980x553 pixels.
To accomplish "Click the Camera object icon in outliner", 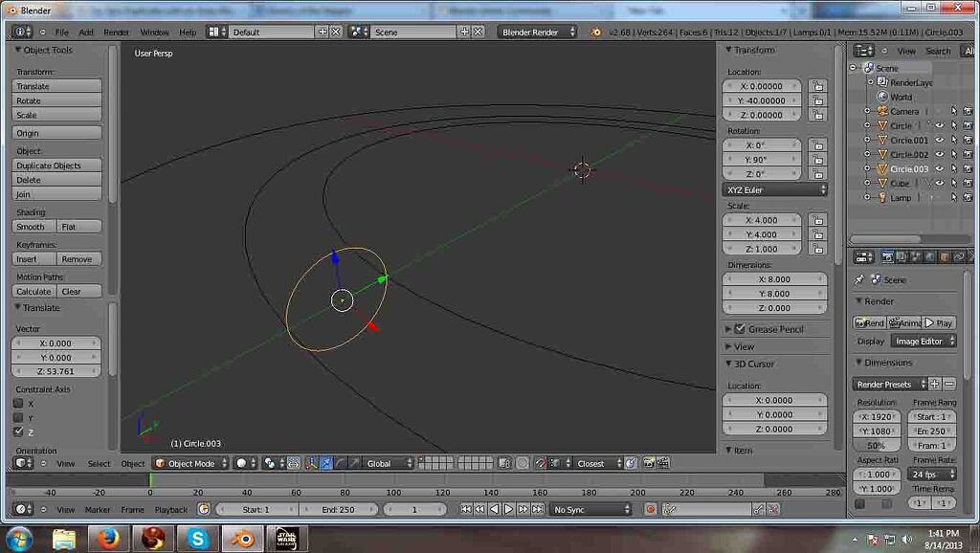I will pyautogui.click(x=882, y=111).
